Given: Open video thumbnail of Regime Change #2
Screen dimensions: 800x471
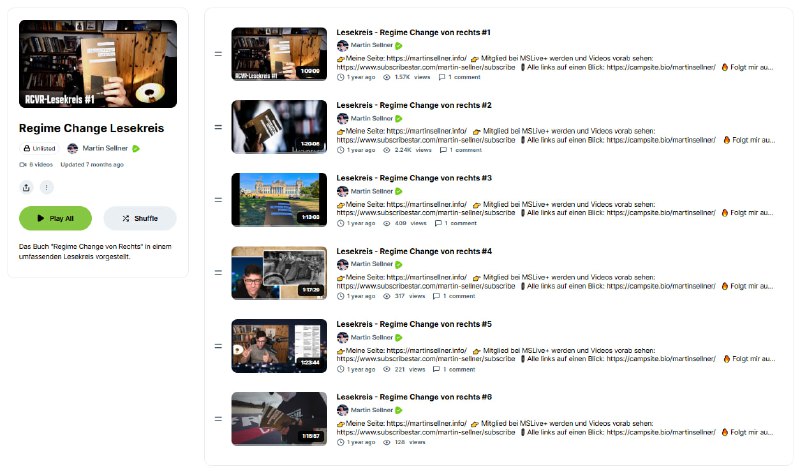Looking at the screenshot, I should tap(279, 127).
